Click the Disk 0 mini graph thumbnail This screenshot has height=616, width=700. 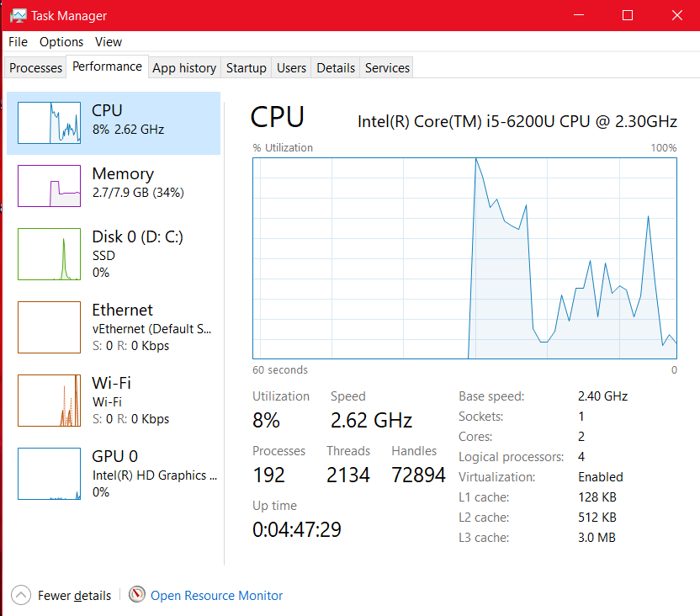pos(49,254)
